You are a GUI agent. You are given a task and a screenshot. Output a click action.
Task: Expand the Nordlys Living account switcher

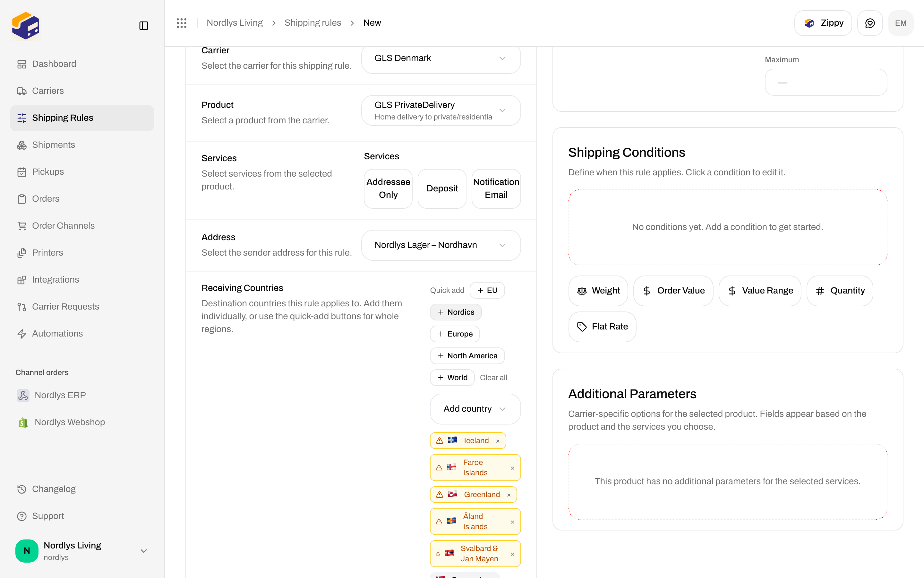pos(82,551)
